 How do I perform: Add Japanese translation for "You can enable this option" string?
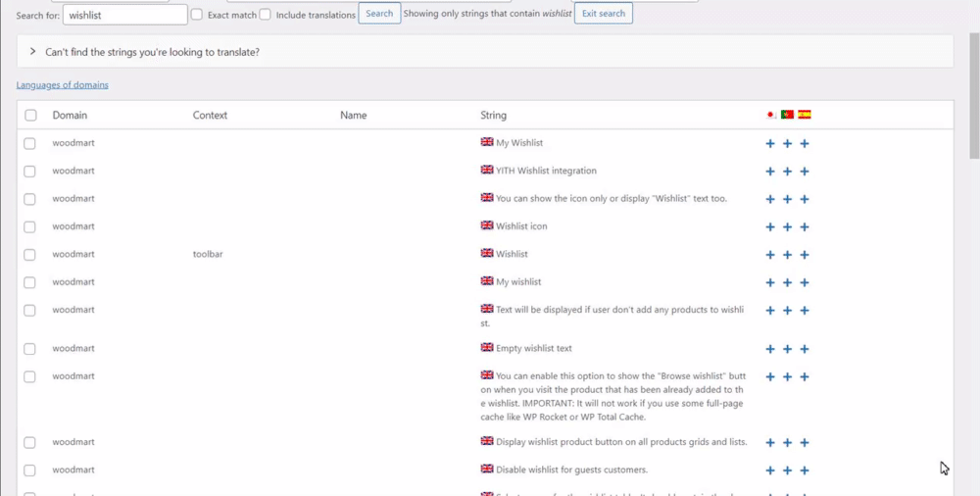[770, 376]
